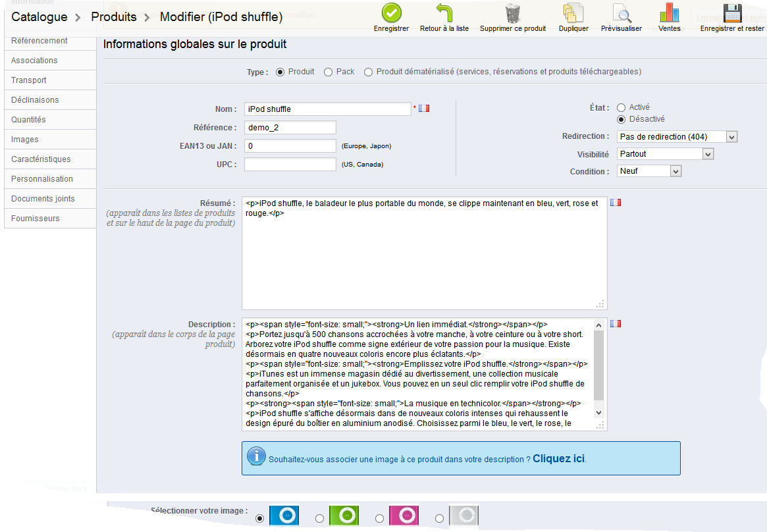This screenshot has width=767, height=532.
Task: Click the blue iPod shuffle thumbnail
Action: click(284, 516)
